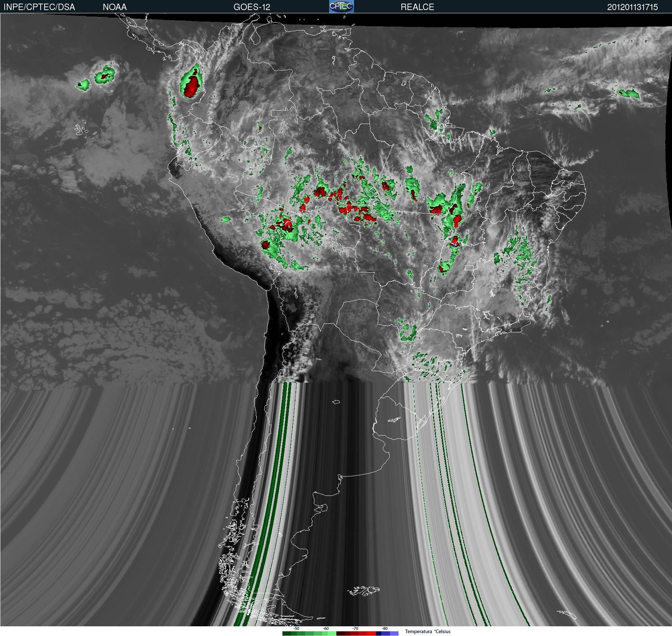The height and width of the screenshot is (636, 672).
Task: Click the REALCE label
Action: (417, 7)
